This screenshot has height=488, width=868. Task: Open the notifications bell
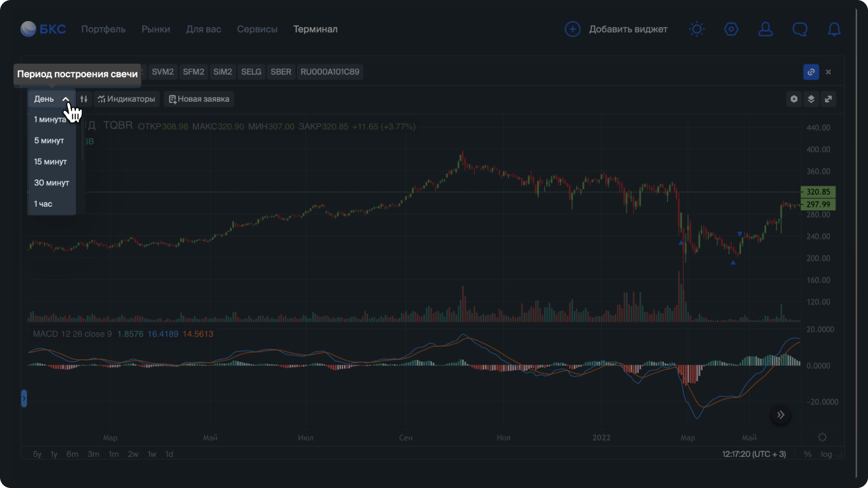(x=835, y=29)
